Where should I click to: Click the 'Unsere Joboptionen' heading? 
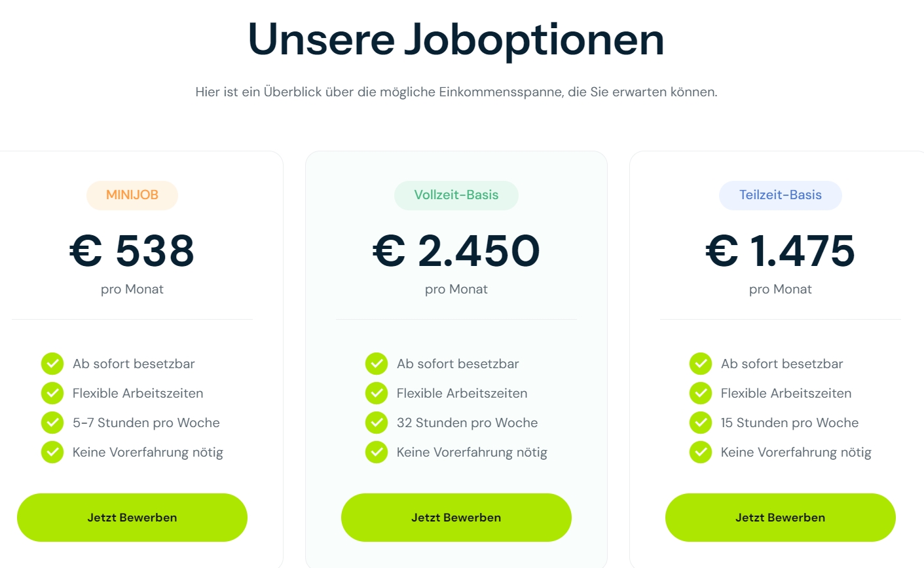456,39
